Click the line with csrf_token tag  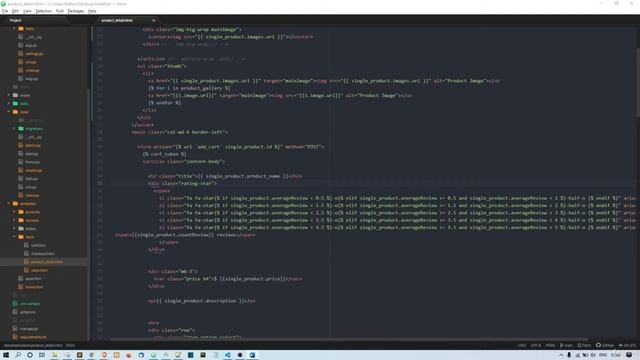tap(164, 154)
